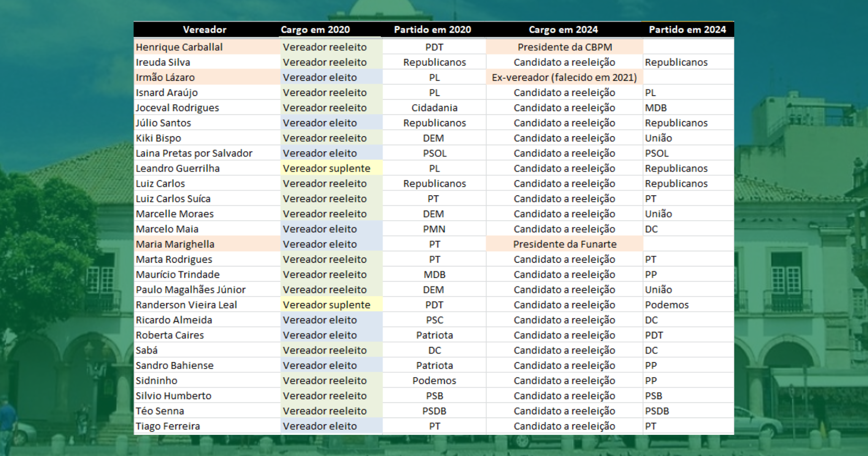Select 'Vereador eleito' in Júlio Santos row
Image resolution: width=868 pixels, height=456 pixels.
[331, 123]
